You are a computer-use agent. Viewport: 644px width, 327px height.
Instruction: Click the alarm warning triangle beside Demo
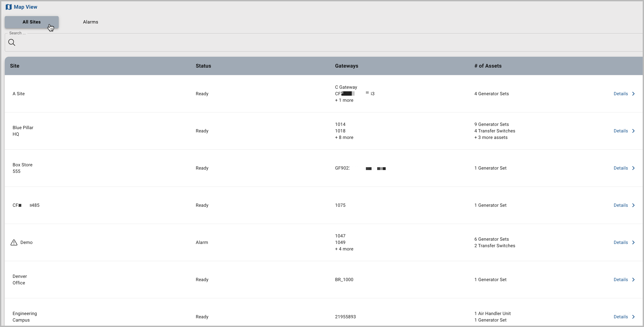(14, 242)
